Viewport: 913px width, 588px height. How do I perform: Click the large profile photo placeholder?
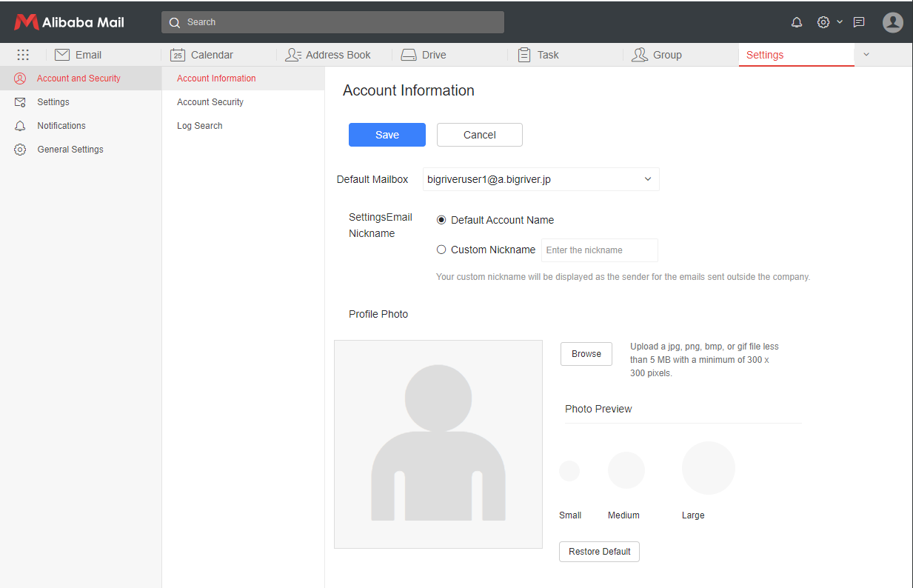[438, 444]
